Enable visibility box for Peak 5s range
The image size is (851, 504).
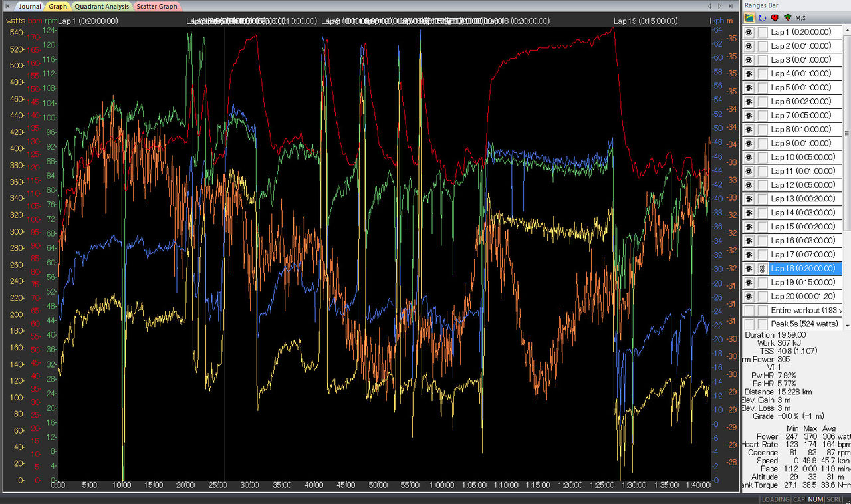(749, 324)
